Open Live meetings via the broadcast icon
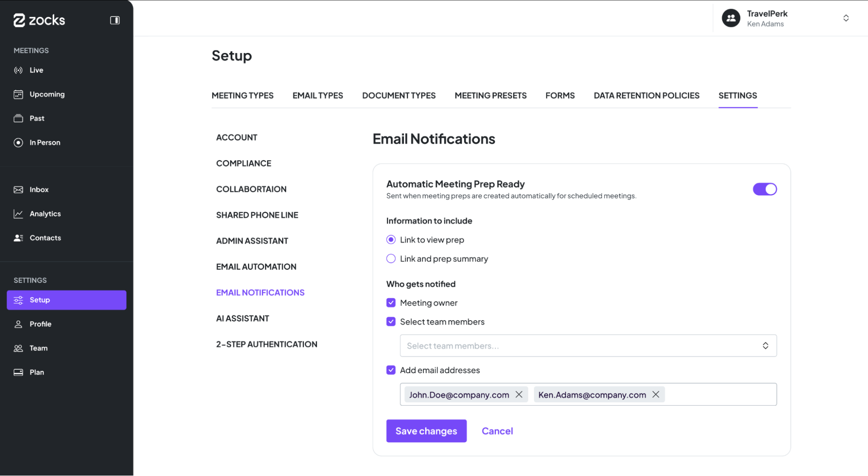 pyautogui.click(x=18, y=70)
